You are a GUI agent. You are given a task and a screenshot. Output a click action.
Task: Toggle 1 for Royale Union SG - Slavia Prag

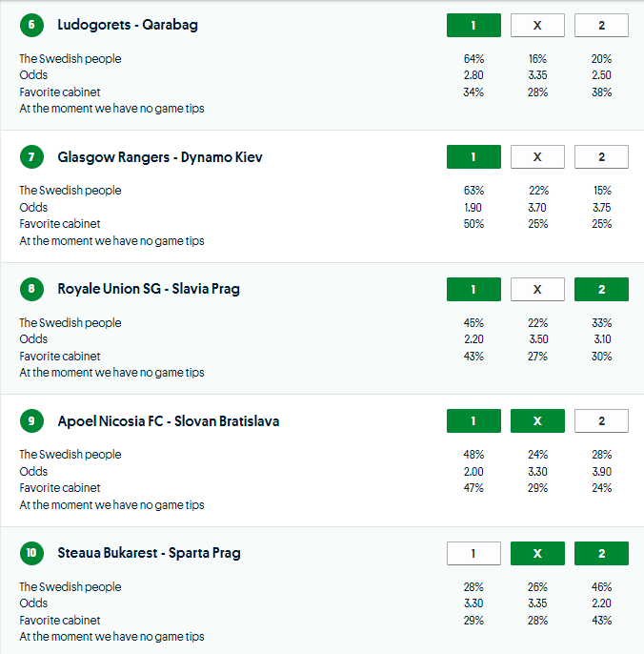click(473, 289)
